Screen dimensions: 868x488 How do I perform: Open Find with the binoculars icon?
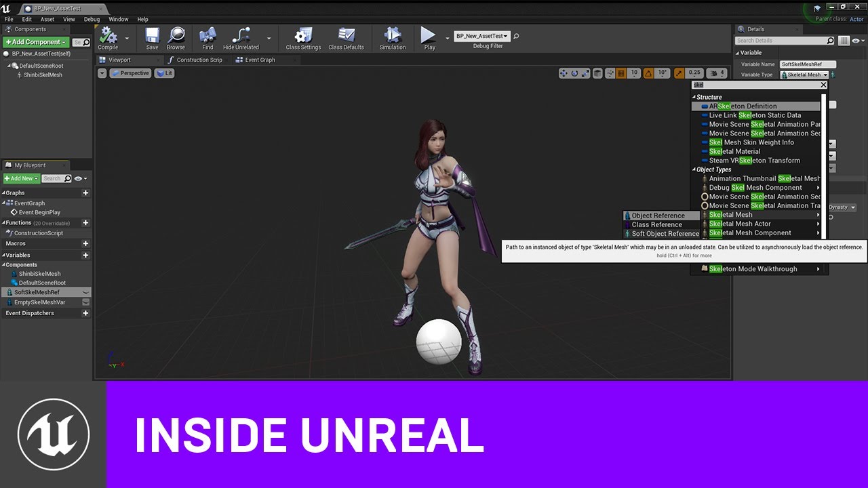(x=208, y=35)
